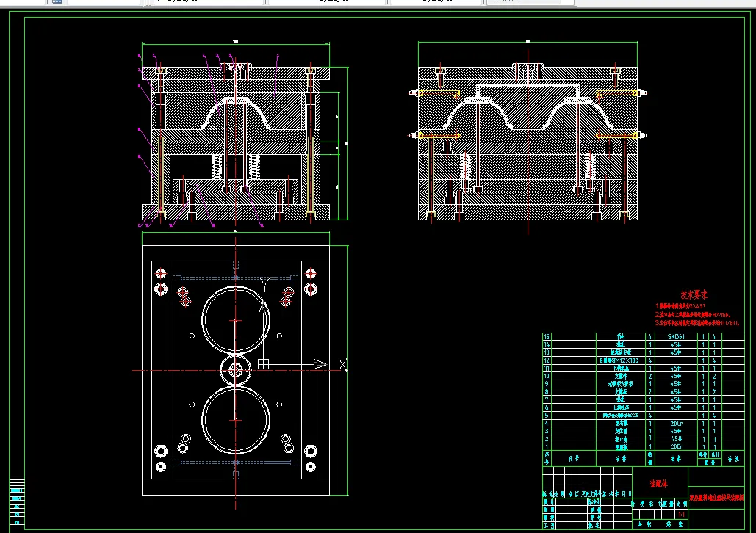Click the M12X180 screw entry in parts list
The height and width of the screenshot is (533, 756).
pos(621,360)
